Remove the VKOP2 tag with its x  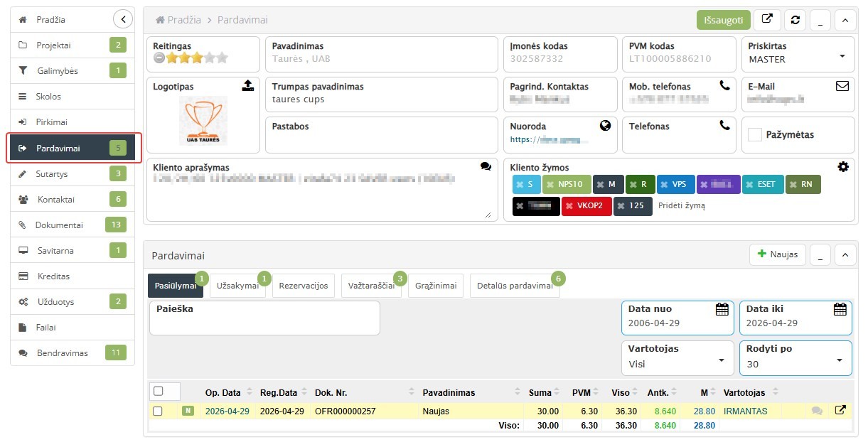point(569,206)
